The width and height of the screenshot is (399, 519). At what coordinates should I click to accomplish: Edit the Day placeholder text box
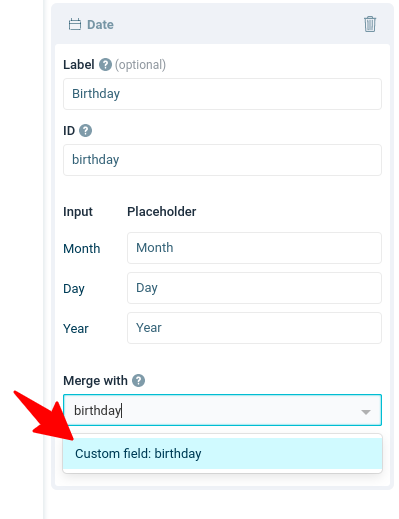[x=254, y=288]
